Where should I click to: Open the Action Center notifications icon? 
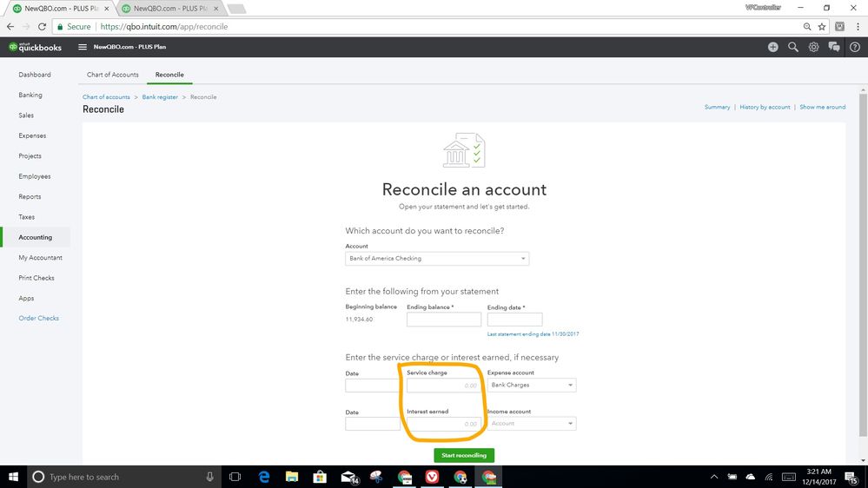coord(852,477)
